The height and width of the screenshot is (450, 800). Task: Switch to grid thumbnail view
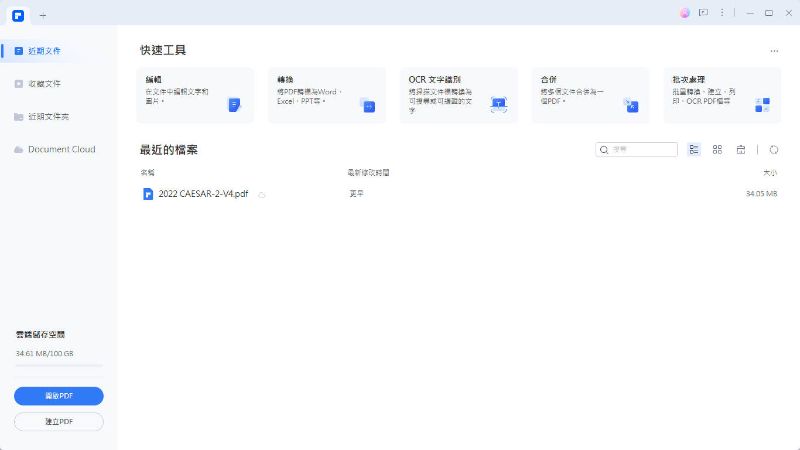click(717, 149)
